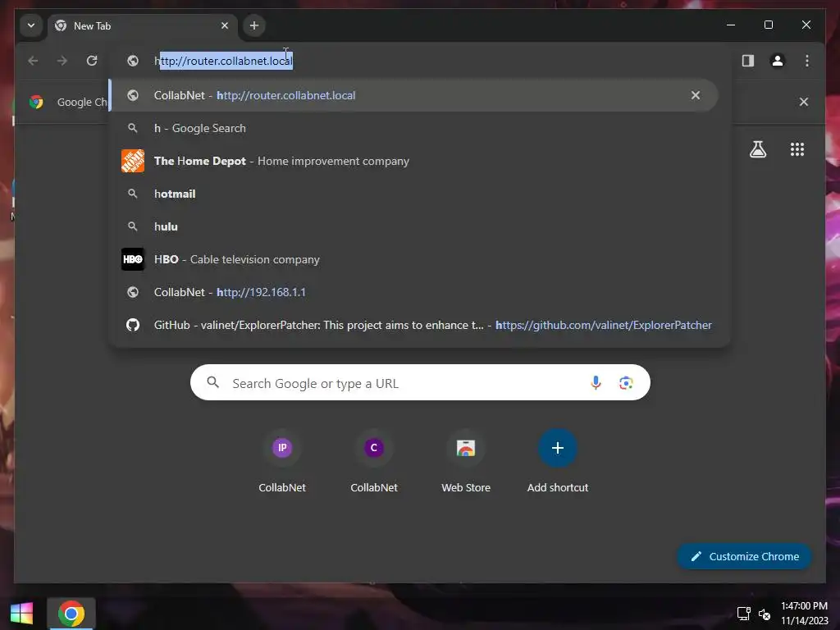Open the Web Store shortcut
This screenshot has width=840, height=630.
point(466,461)
